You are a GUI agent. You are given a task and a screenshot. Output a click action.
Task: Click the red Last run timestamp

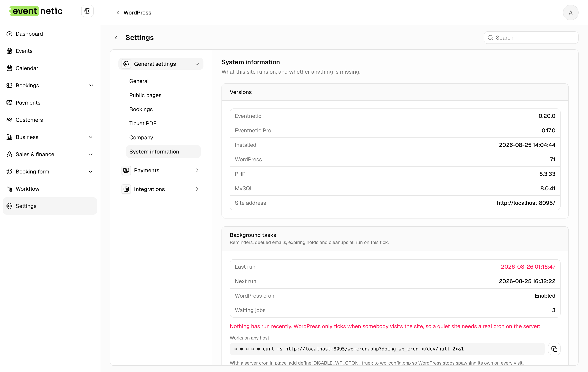pyautogui.click(x=528, y=267)
